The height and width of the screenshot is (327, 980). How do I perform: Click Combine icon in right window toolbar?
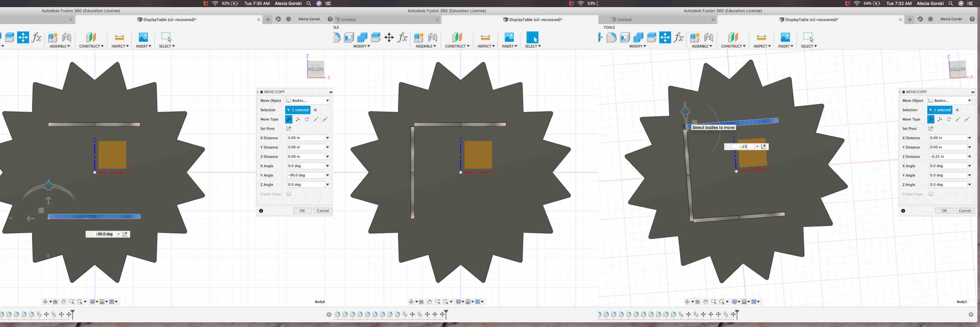point(638,37)
